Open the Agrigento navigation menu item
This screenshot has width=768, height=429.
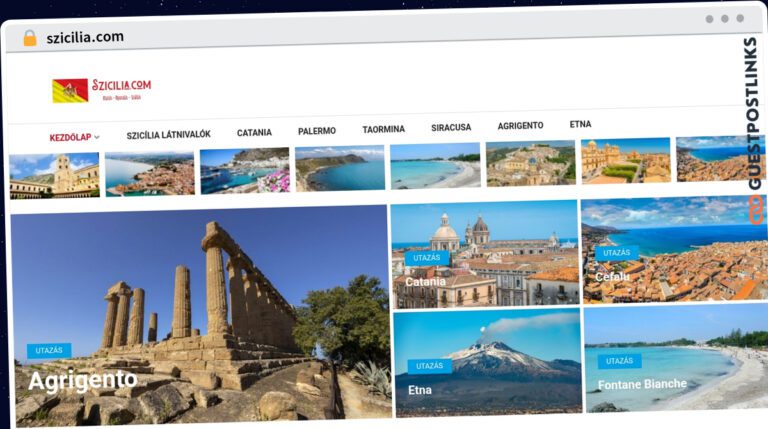520,126
